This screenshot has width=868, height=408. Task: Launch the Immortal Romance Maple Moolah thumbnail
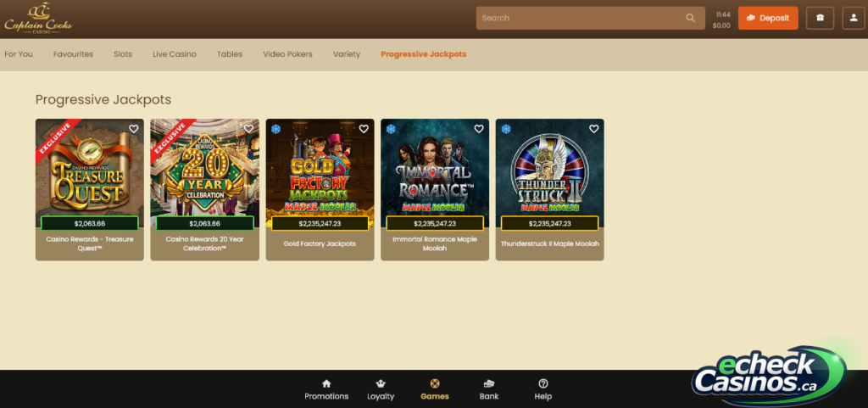[435, 173]
